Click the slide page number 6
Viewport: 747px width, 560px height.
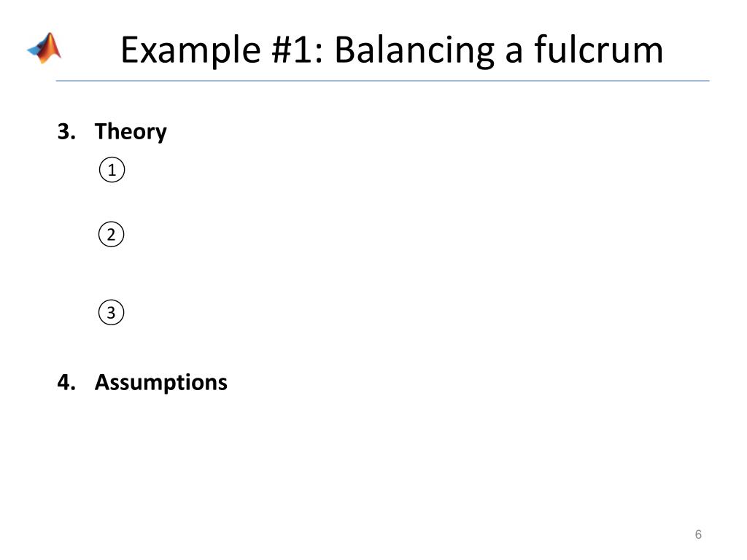[x=698, y=534]
